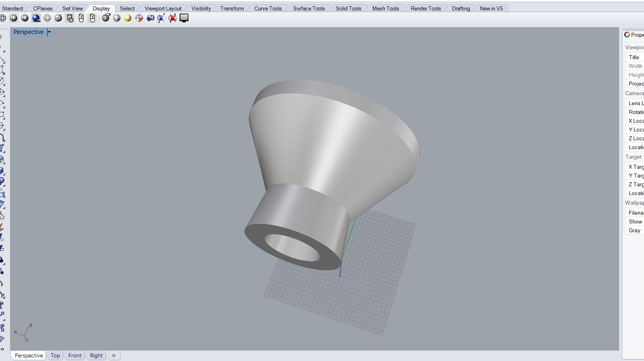Enable X-Ray viewport display icon
The image size is (644, 361).
58,18
